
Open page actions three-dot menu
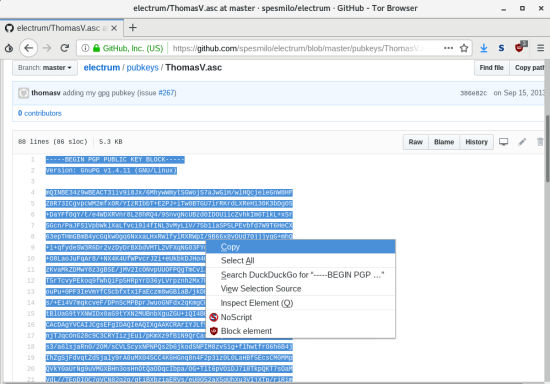tap(448, 48)
